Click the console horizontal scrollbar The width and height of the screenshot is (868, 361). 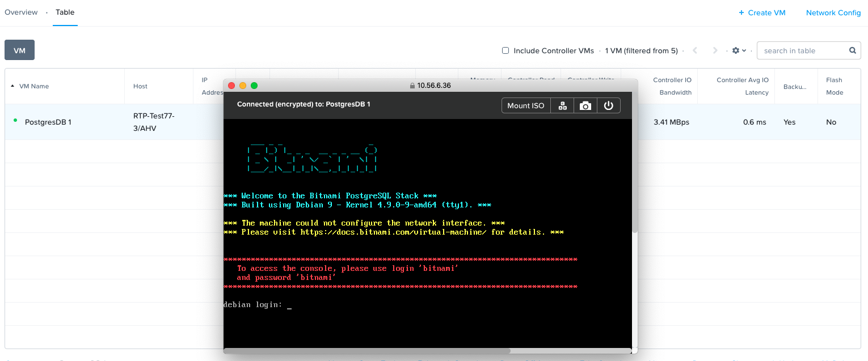[367, 351]
